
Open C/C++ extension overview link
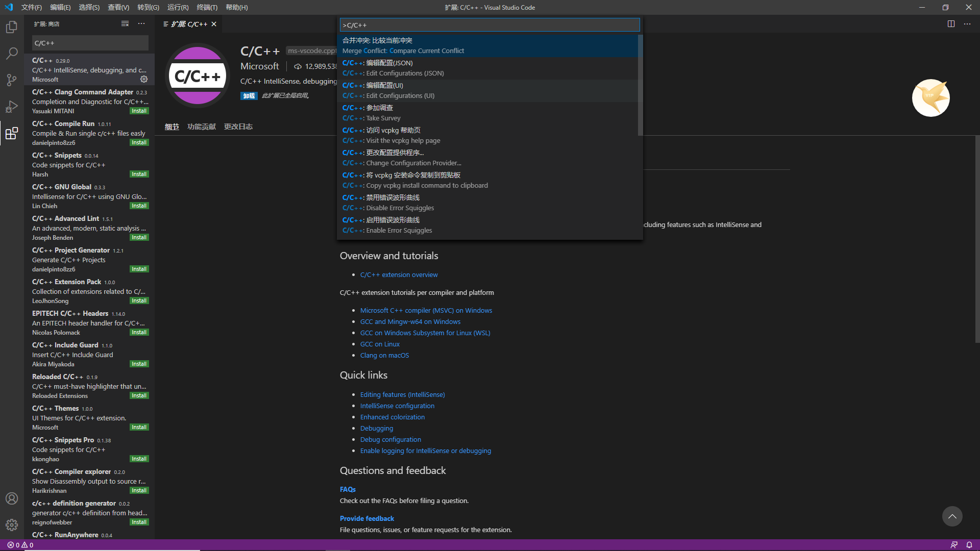click(x=399, y=274)
